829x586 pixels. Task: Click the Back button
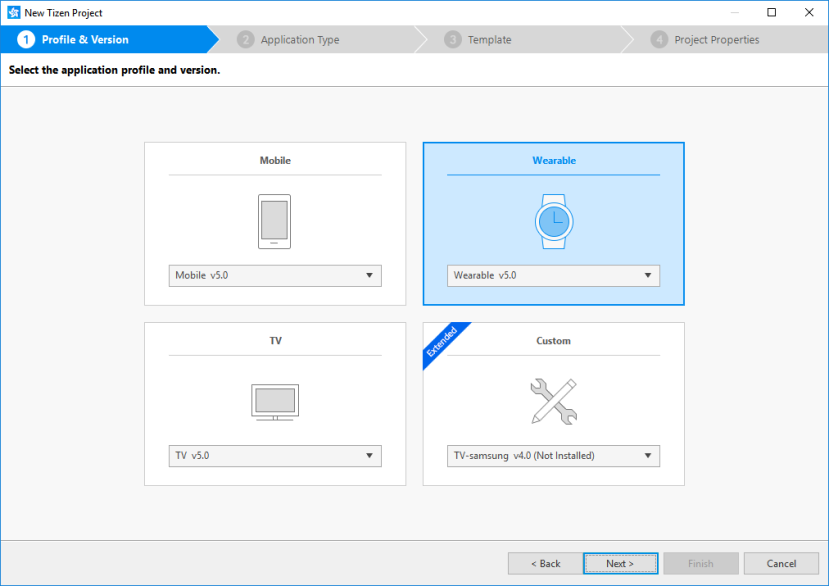[544, 563]
